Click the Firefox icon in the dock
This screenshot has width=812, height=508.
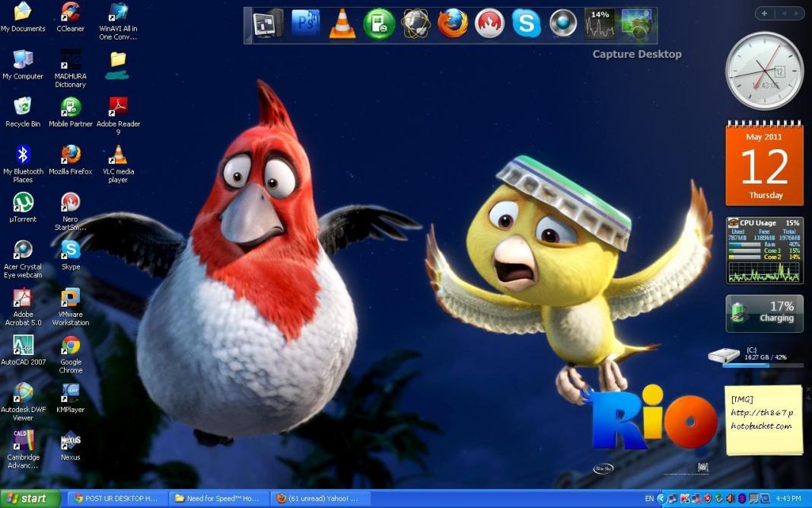click(x=452, y=24)
